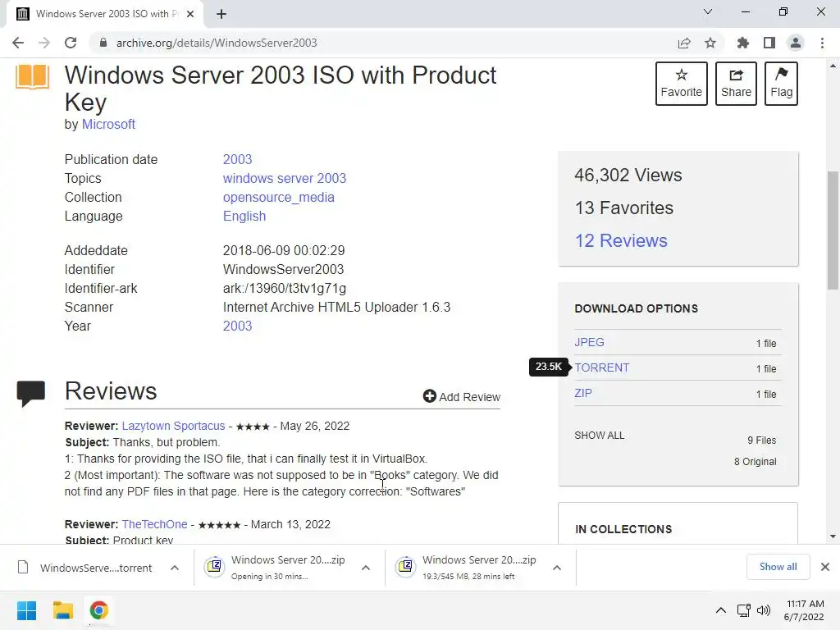This screenshot has height=630, width=840.
Task: Open the WindowsServe....torrent download item
Action: 85,568
